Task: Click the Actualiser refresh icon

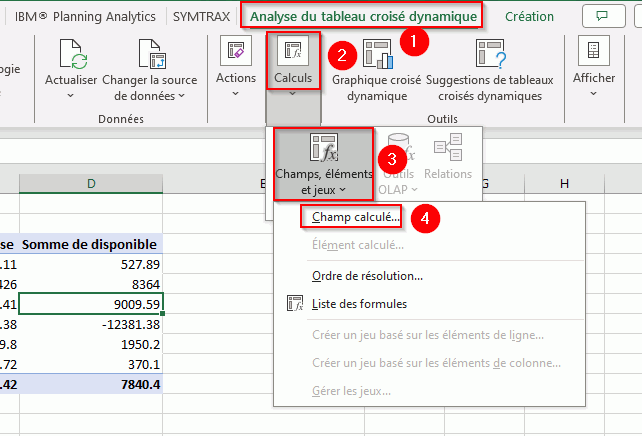Action: tap(71, 56)
